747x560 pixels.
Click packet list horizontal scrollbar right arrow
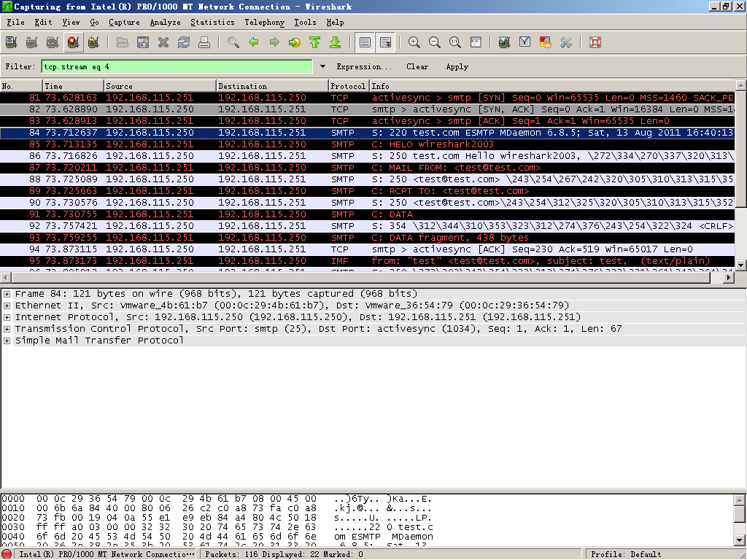click(x=729, y=277)
